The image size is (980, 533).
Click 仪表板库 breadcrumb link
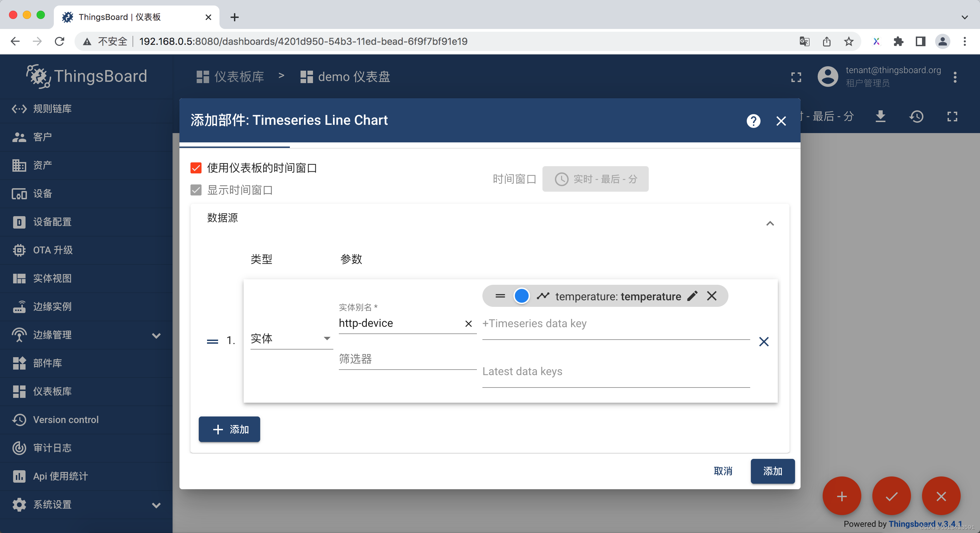pos(230,77)
